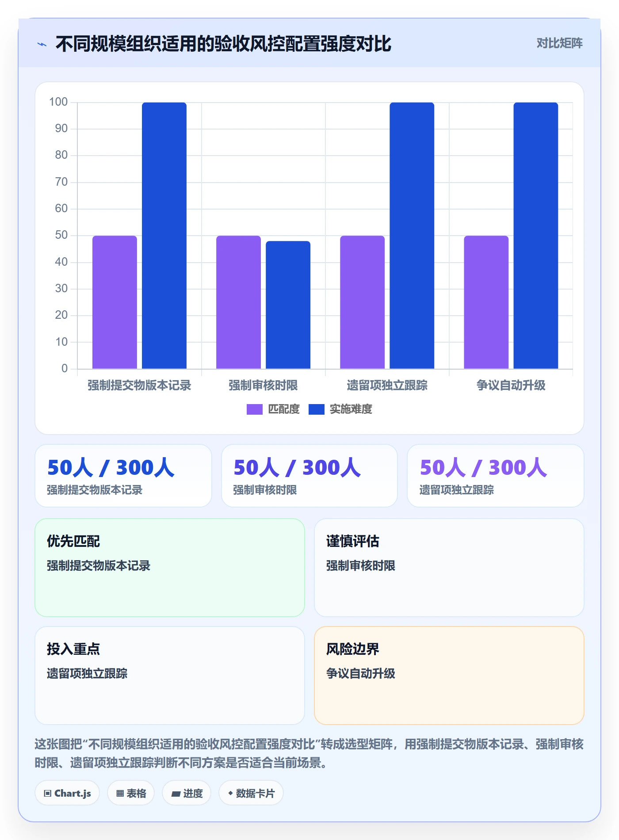
Task: Select the 进度 tag chip
Action: tap(187, 793)
